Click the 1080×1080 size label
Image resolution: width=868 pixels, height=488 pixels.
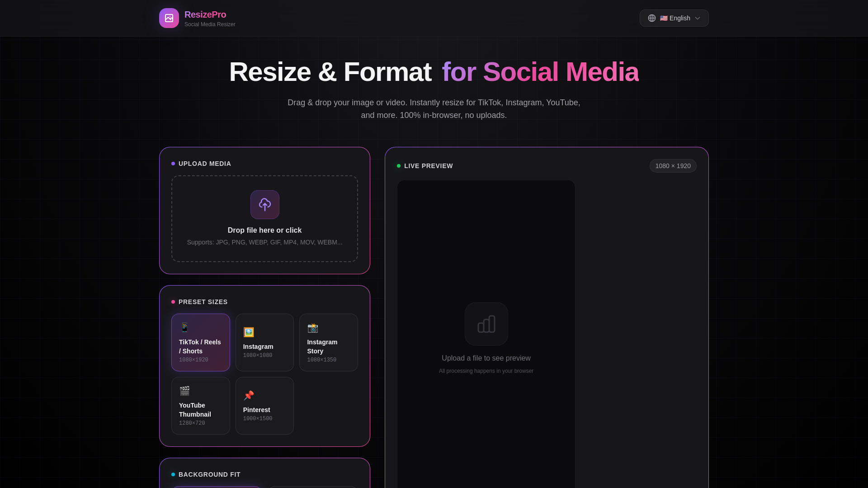(258, 356)
